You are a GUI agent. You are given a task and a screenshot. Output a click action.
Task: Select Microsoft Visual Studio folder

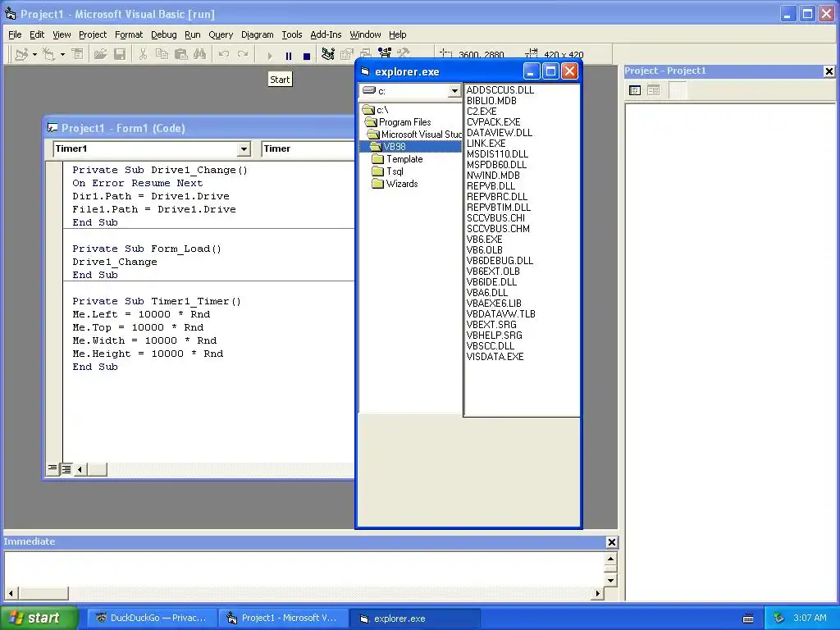(x=414, y=135)
